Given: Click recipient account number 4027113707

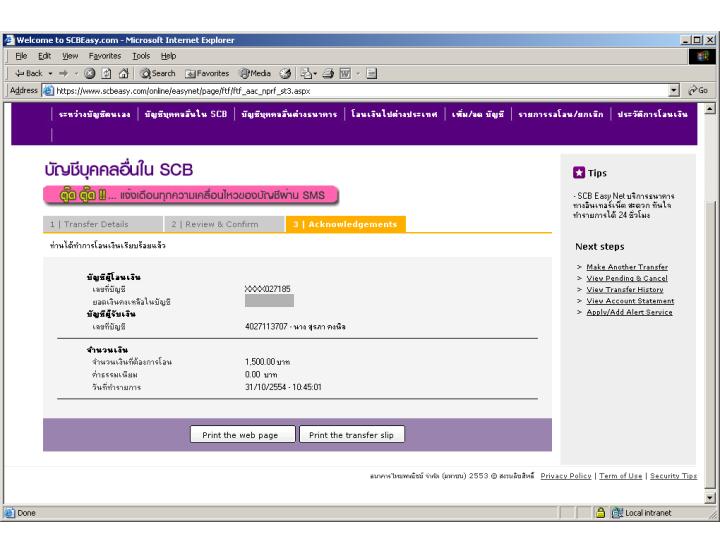Looking at the screenshot, I should [266, 326].
